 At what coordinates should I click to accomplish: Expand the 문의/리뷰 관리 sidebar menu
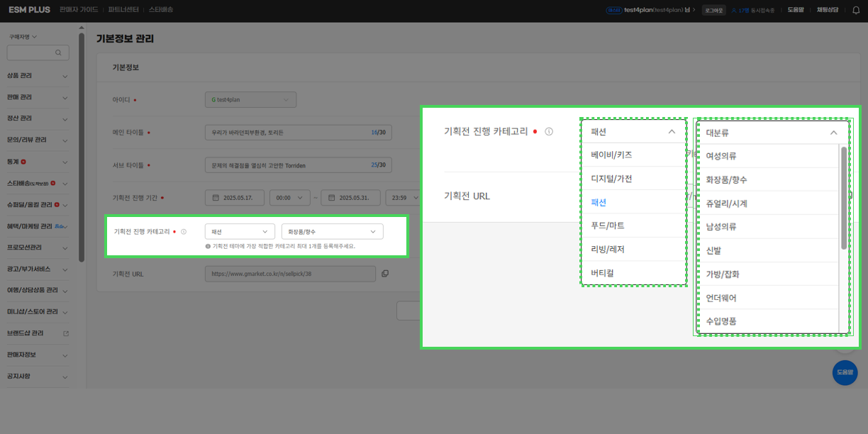pyautogui.click(x=38, y=140)
